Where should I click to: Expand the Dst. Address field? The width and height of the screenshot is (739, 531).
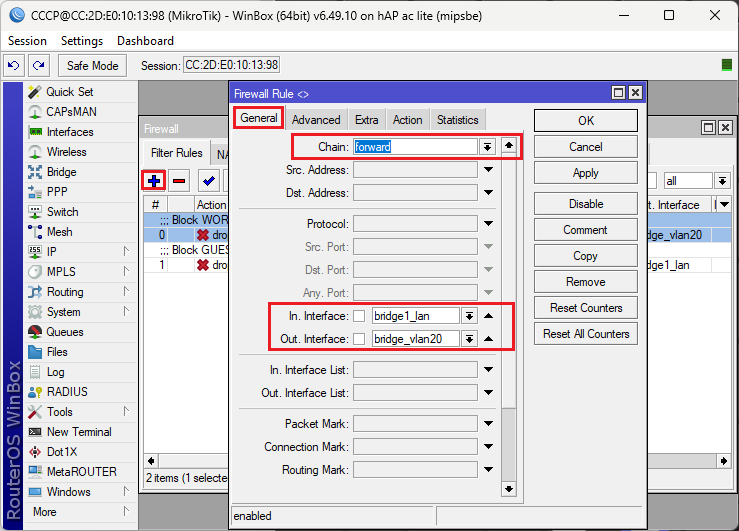pos(489,193)
